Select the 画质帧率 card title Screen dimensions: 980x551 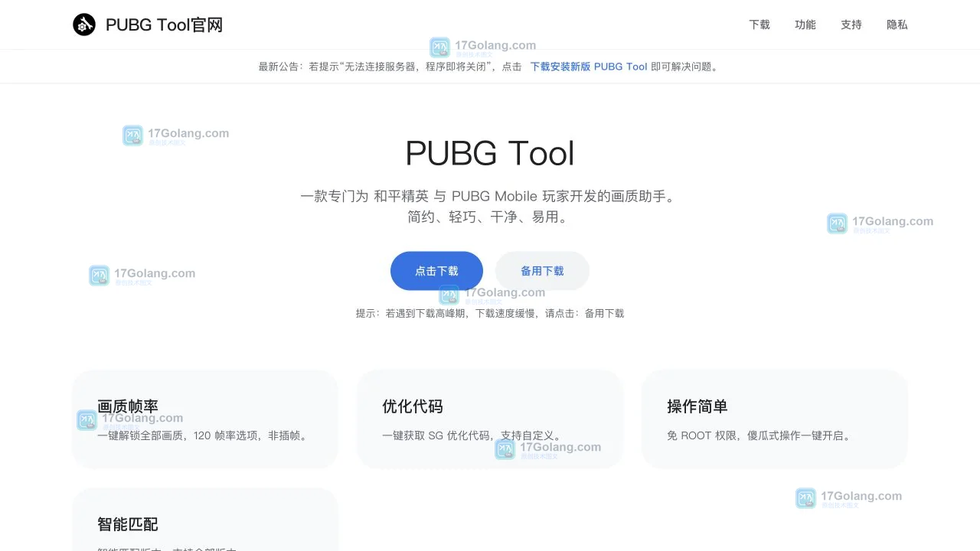pos(128,406)
